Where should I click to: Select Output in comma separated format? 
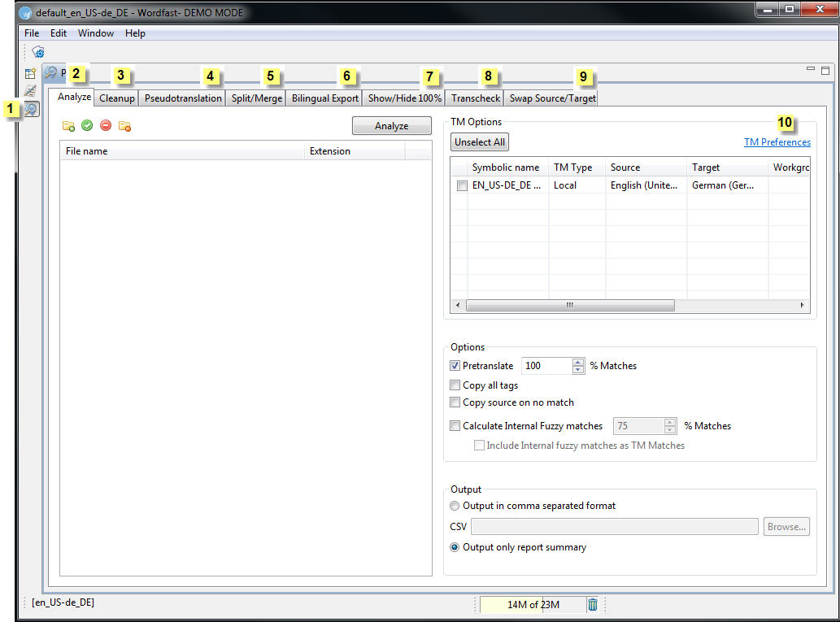pyautogui.click(x=455, y=506)
